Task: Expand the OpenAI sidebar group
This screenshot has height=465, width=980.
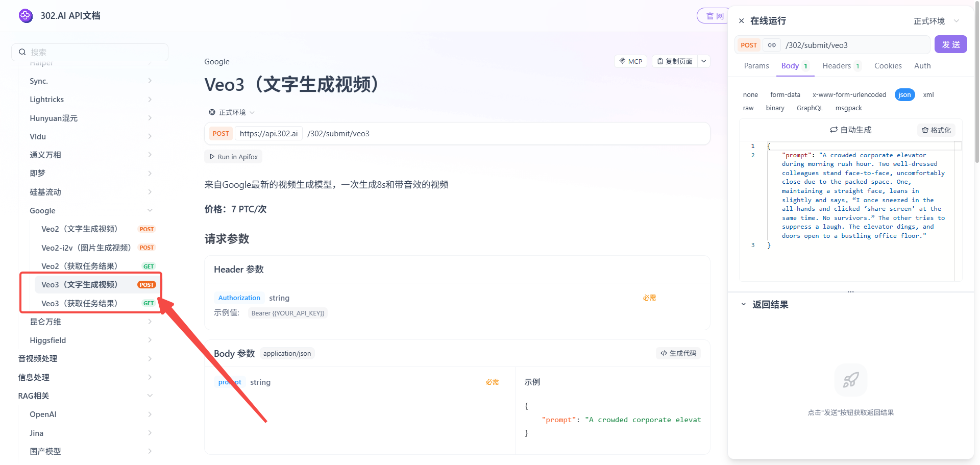Action: click(x=91, y=414)
